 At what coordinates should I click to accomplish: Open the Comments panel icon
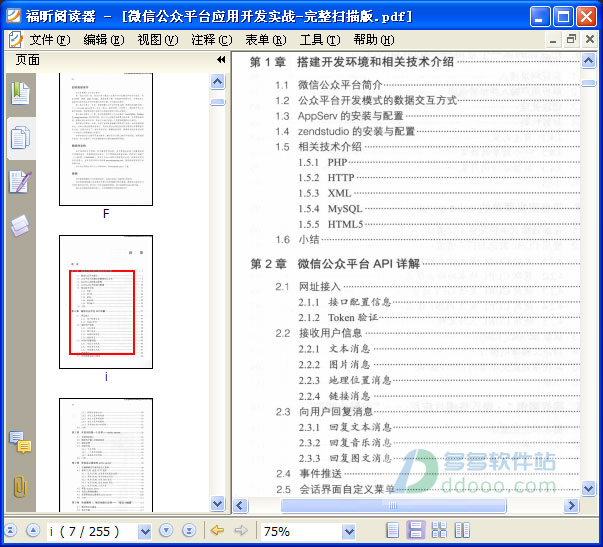click(20, 442)
